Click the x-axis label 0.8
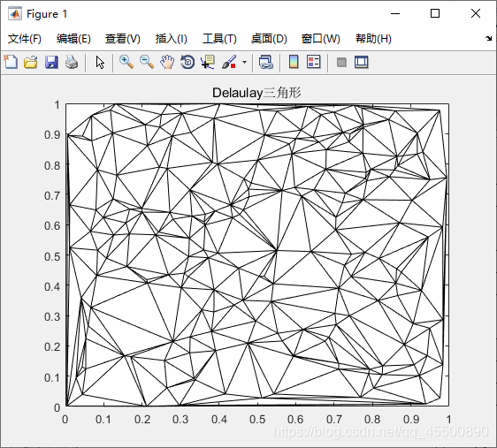 pyautogui.click(x=372, y=419)
